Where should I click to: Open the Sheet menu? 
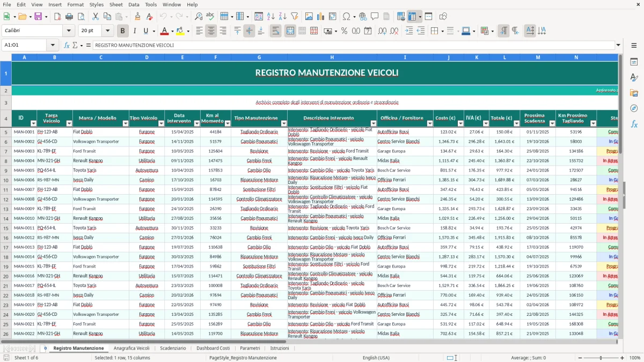point(116,4)
